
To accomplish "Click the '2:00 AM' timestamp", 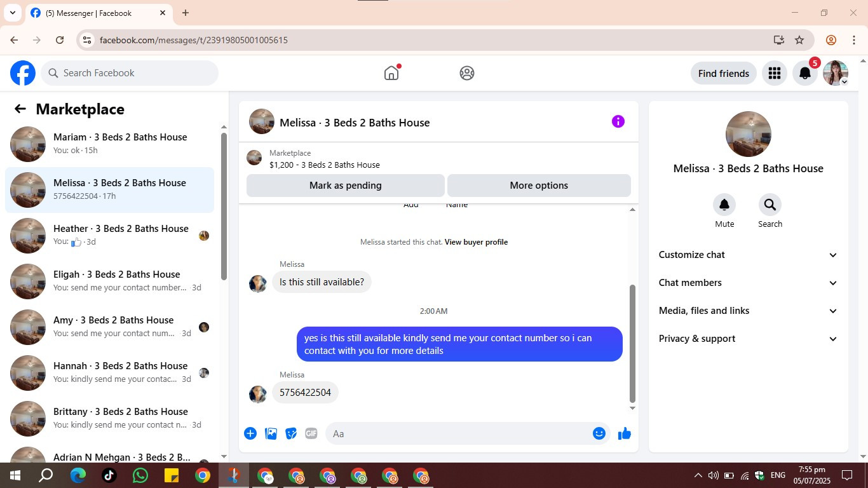I will (x=433, y=311).
